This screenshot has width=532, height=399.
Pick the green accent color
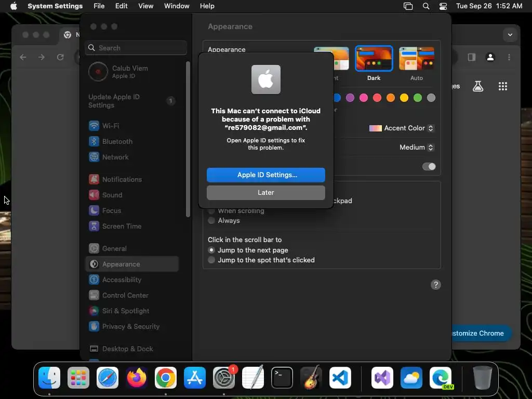click(x=418, y=98)
